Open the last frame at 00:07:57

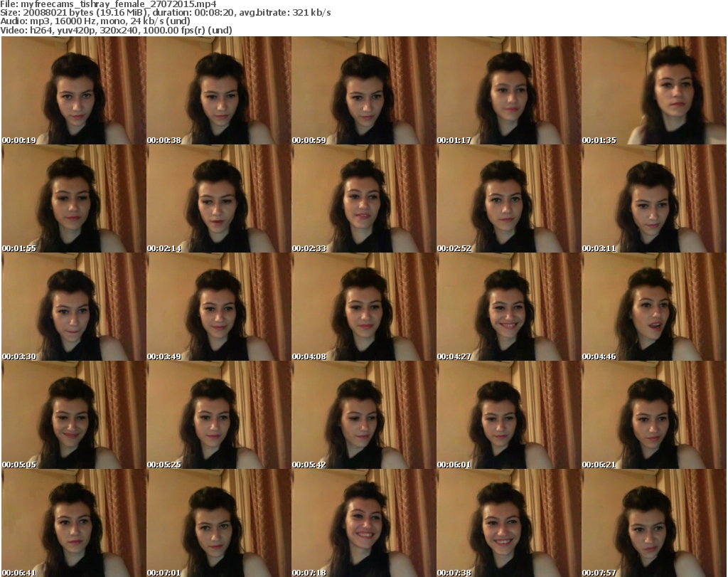point(654,523)
